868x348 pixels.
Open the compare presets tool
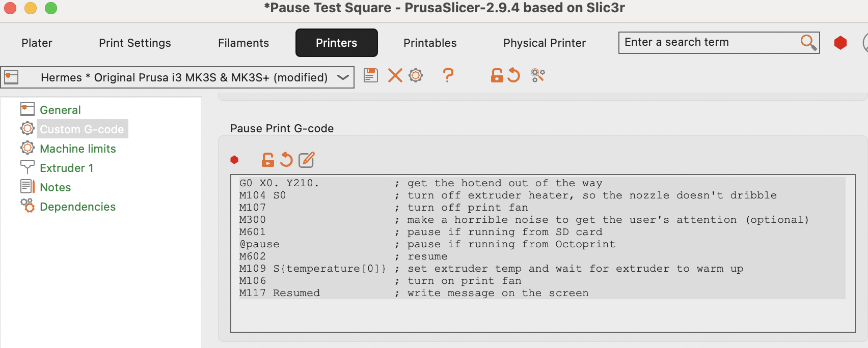pyautogui.click(x=537, y=76)
